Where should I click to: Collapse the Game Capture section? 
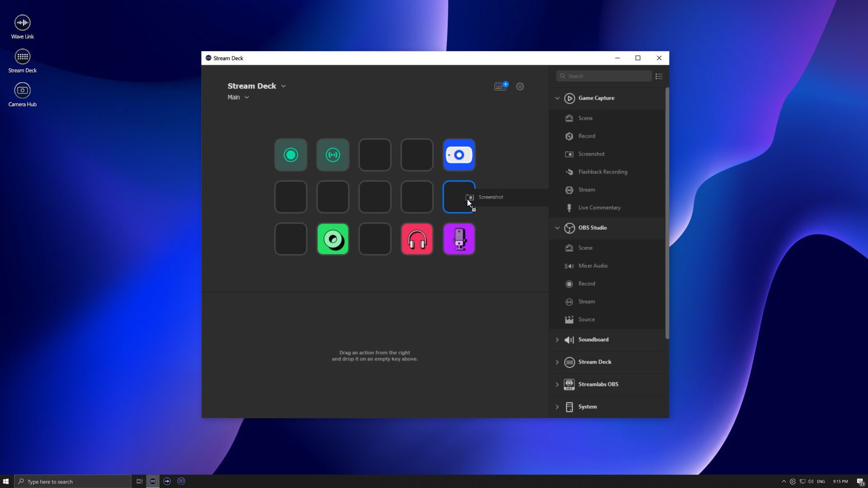pyautogui.click(x=557, y=98)
